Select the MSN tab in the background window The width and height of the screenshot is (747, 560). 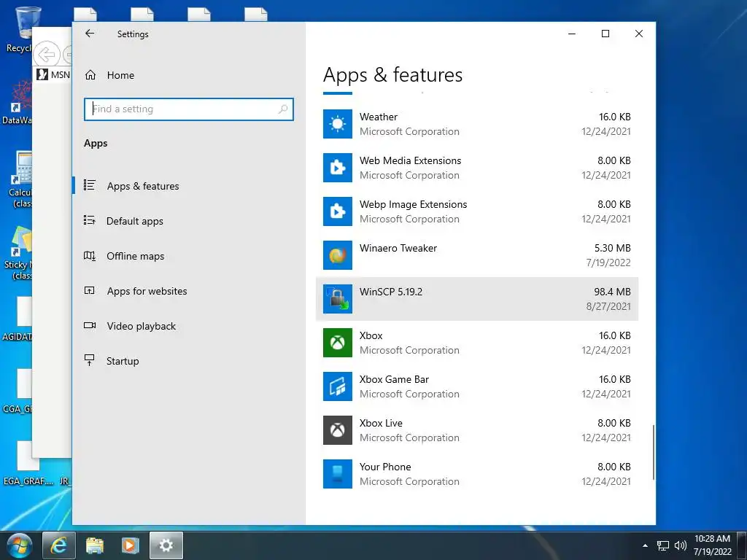[x=53, y=74]
